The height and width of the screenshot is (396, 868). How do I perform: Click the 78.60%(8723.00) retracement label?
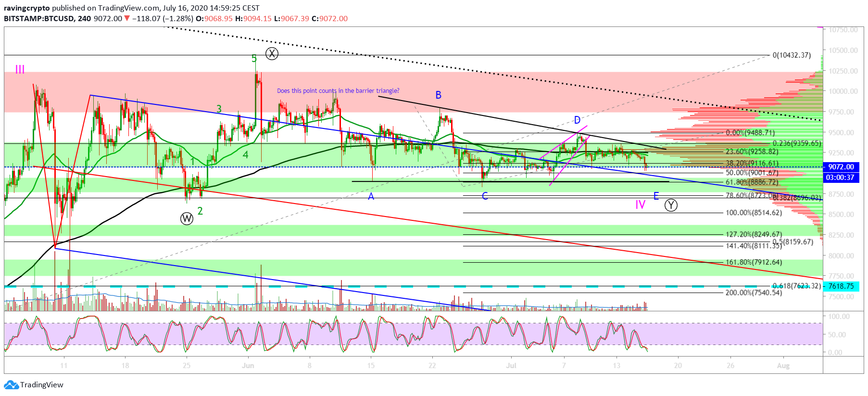(752, 195)
